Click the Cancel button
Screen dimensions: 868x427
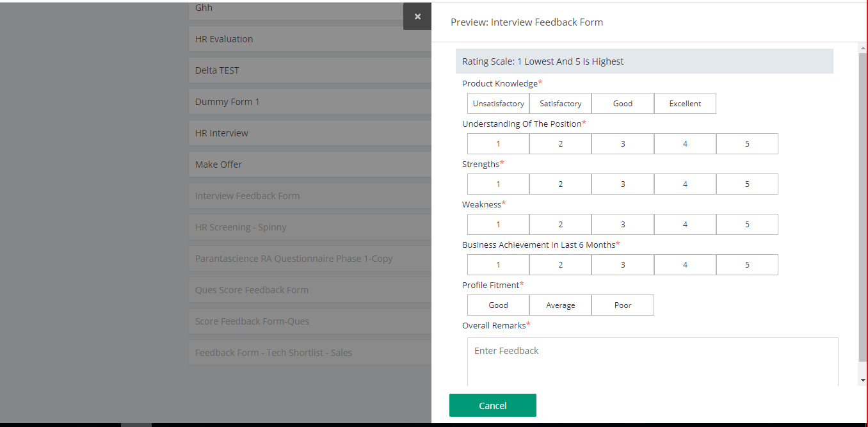coord(492,405)
